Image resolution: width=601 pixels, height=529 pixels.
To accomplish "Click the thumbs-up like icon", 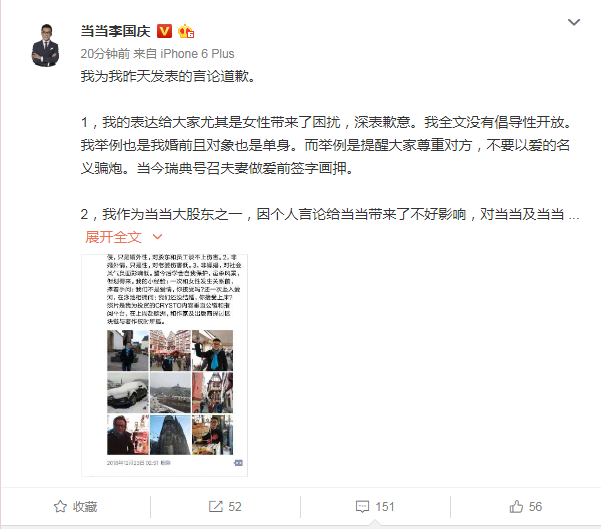I will (516, 506).
